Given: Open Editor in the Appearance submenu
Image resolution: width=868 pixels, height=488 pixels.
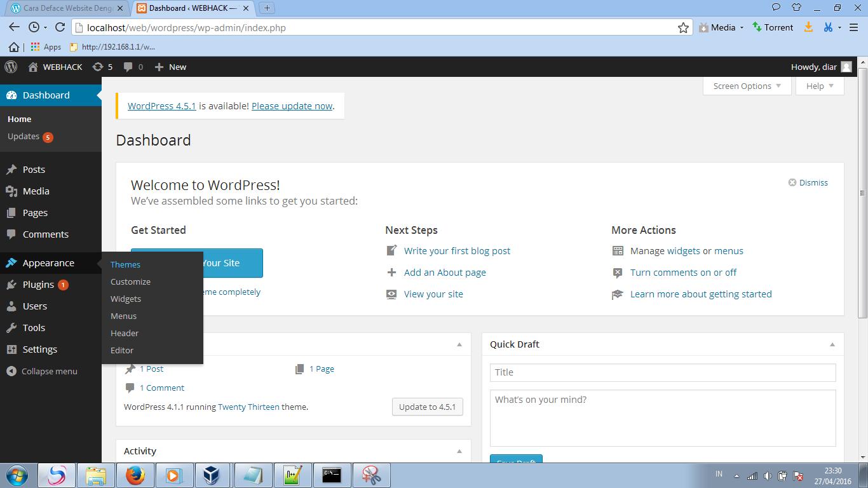Looking at the screenshot, I should (x=121, y=350).
